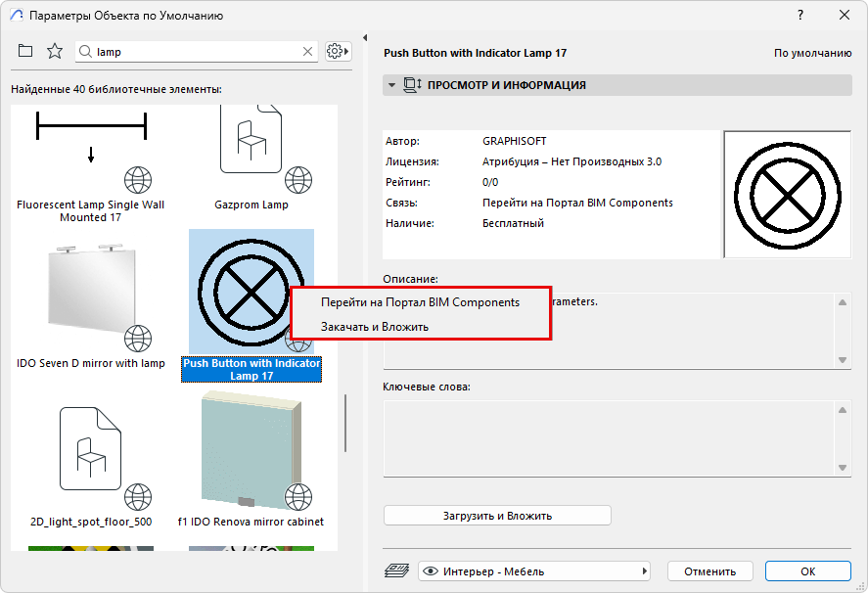This screenshot has height=593, width=868.
Task: Toggle eye icon in Интерьер - Мебель layer
Action: [x=431, y=570]
